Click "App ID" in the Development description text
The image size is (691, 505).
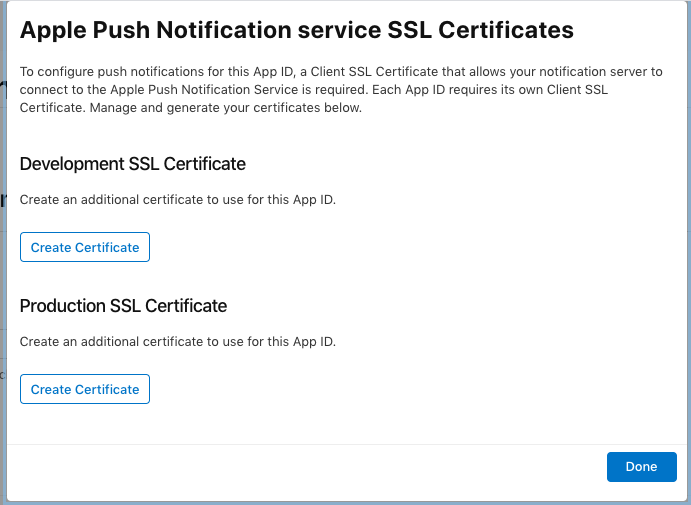[x=311, y=199]
